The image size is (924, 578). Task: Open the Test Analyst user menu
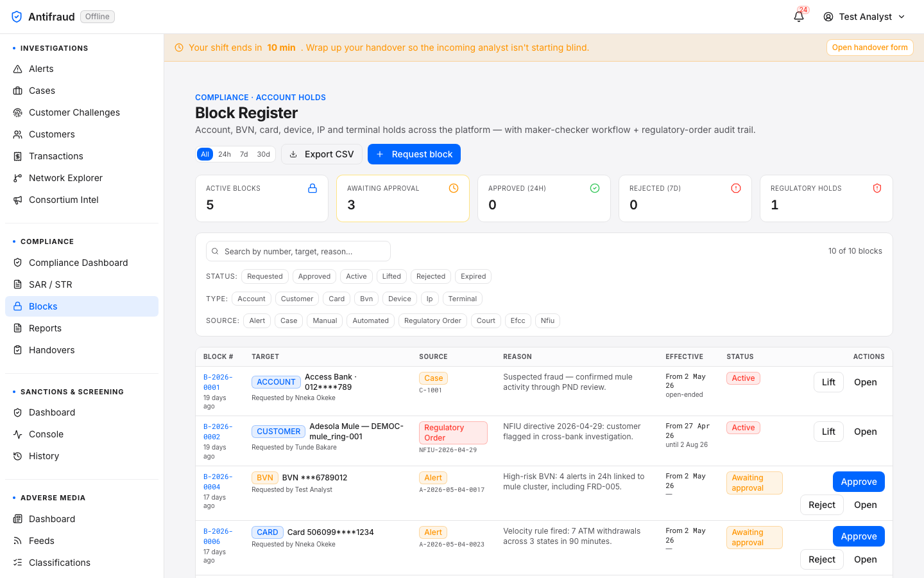(x=864, y=17)
